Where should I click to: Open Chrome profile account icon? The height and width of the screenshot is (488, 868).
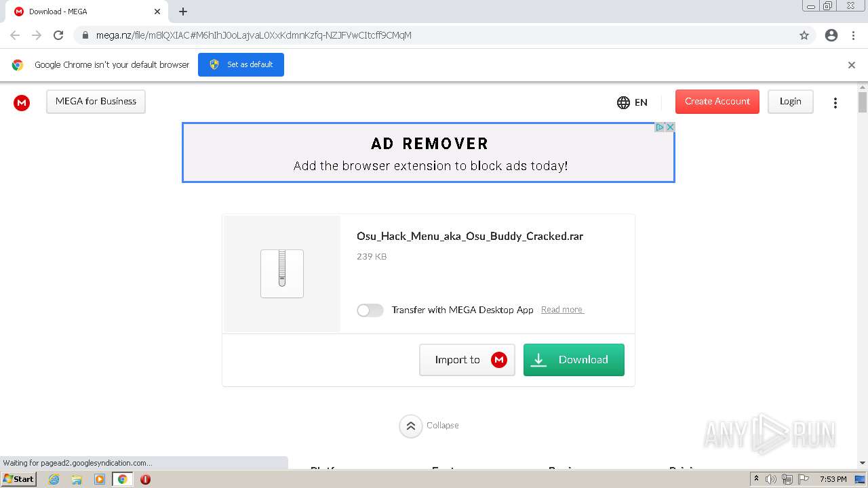click(831, 35)
